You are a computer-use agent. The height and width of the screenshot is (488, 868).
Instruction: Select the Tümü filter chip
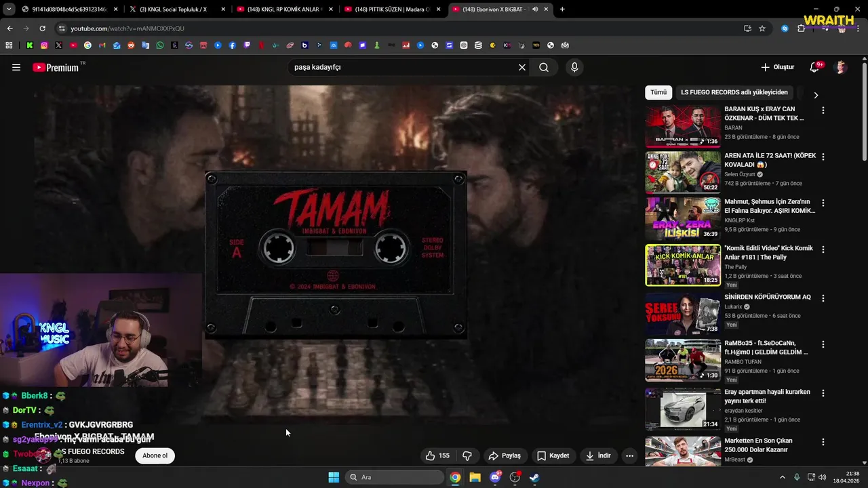coord(658,92)
